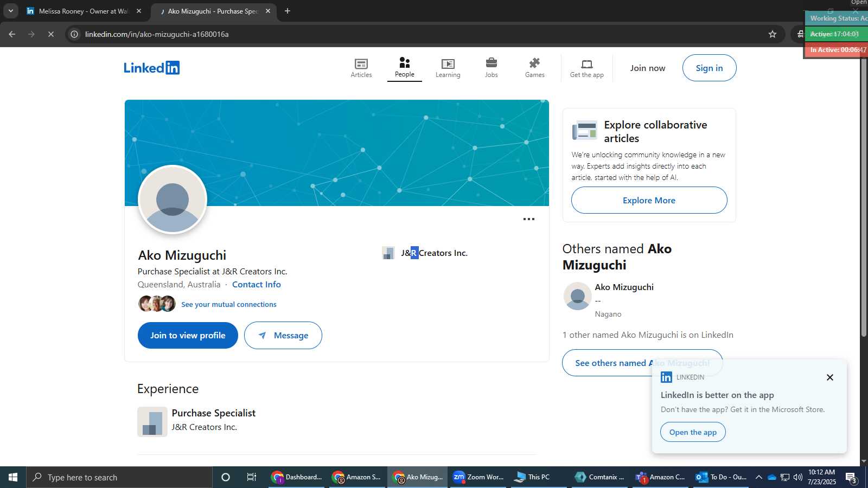Screen dimensions: 868x488
Task: Select the Ako Mizuguchi browser tab
Action: (213, 11)
